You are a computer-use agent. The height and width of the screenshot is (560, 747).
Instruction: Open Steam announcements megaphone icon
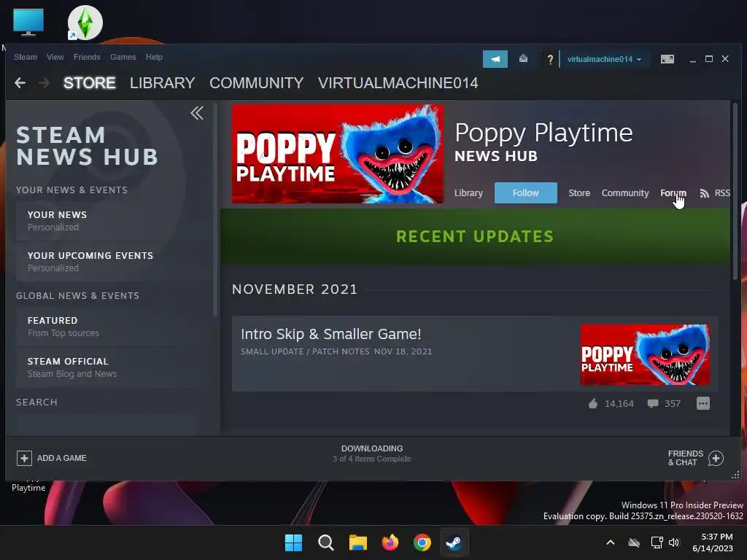495,59
